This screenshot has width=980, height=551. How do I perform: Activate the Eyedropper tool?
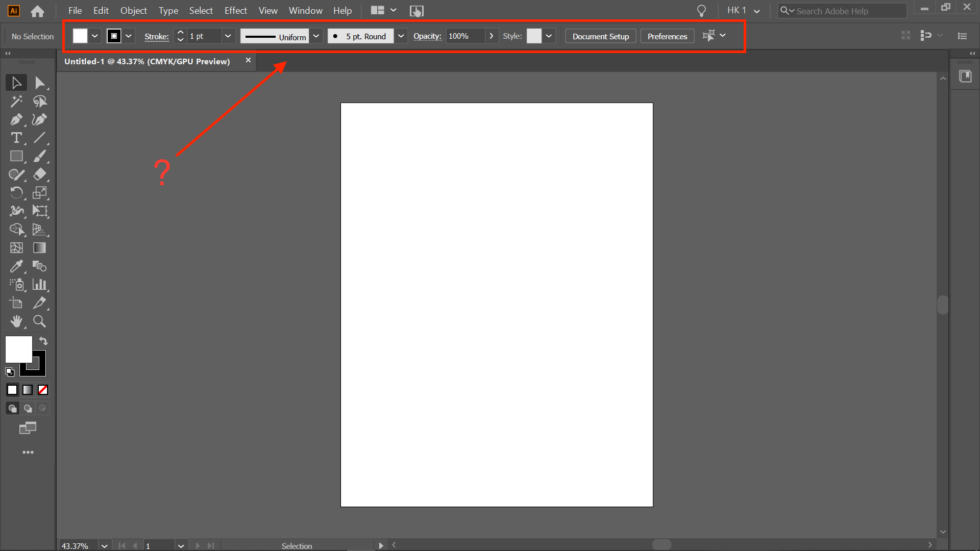(x=17, y=266)
